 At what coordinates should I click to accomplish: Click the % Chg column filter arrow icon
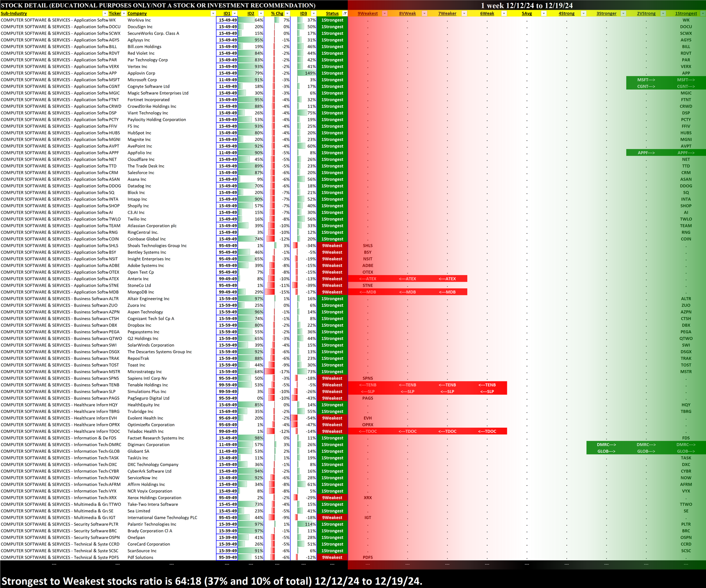[287, 13]
